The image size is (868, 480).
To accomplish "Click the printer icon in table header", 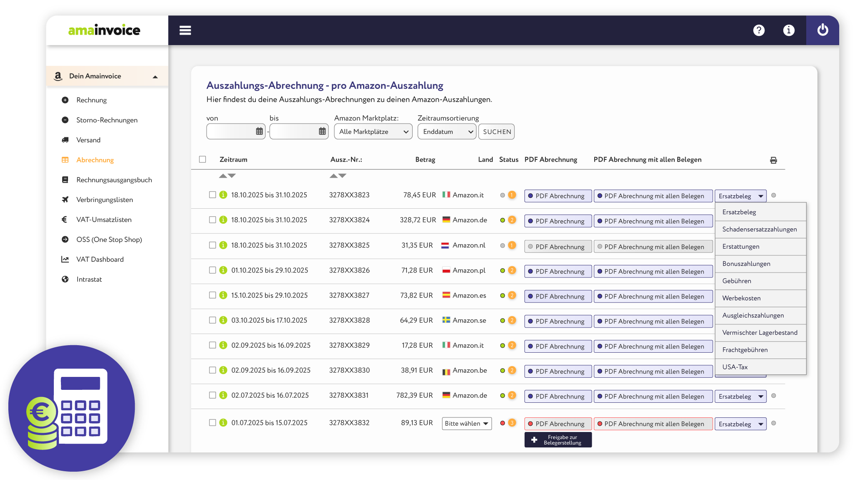I will pyautogui.click(x=773, y=160).
